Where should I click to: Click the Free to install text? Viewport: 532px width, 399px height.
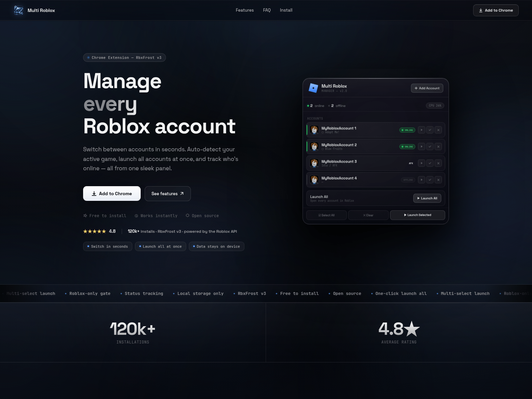point(108,216)
